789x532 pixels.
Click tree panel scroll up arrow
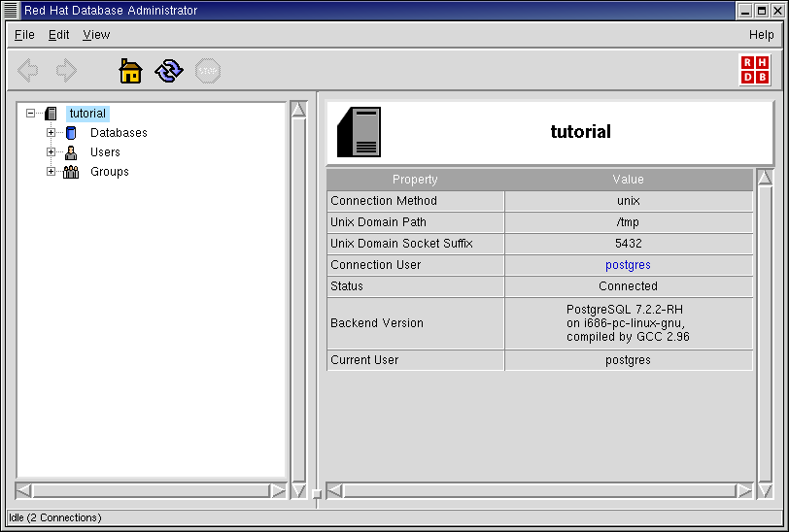pos(298,110)
